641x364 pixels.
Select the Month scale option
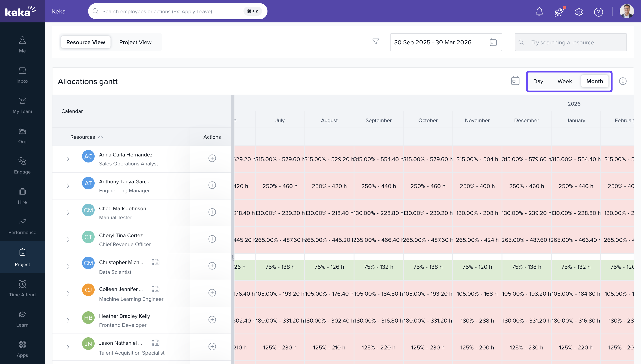595,81
